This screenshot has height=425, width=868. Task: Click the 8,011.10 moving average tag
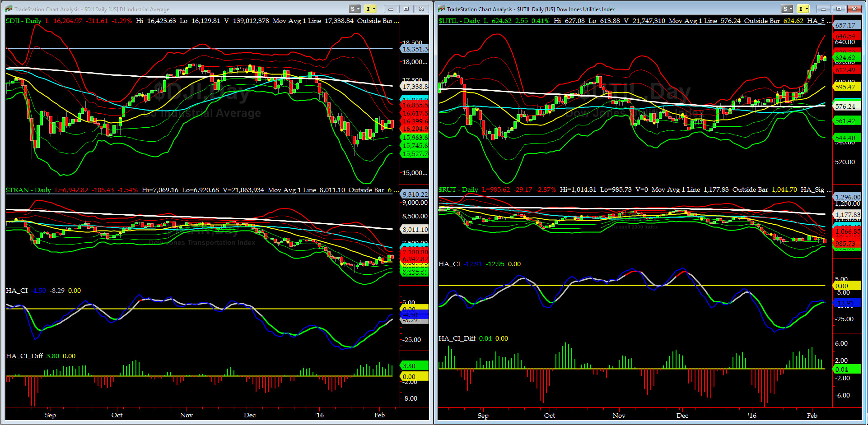[415, 230]
